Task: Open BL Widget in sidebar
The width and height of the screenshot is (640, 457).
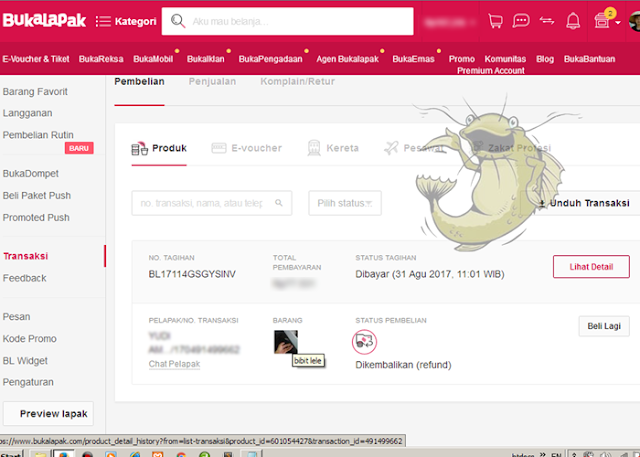Action: (x=25, y=361)
